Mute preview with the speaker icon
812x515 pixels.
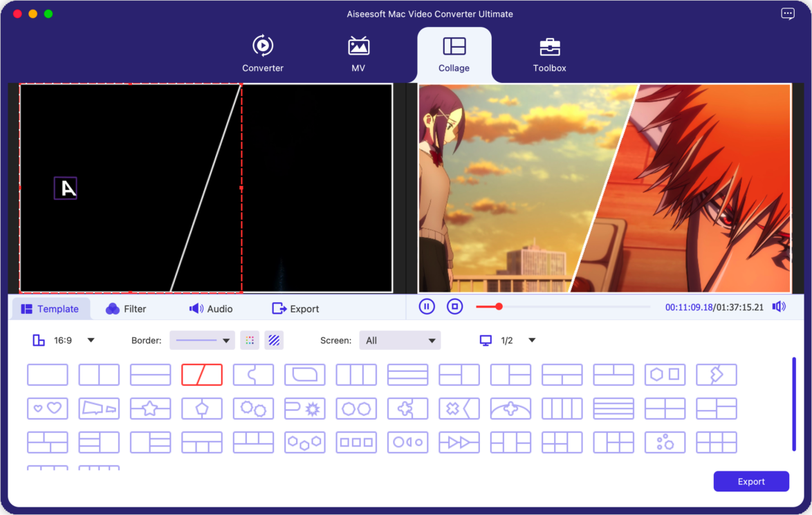(x=779, y=307)
